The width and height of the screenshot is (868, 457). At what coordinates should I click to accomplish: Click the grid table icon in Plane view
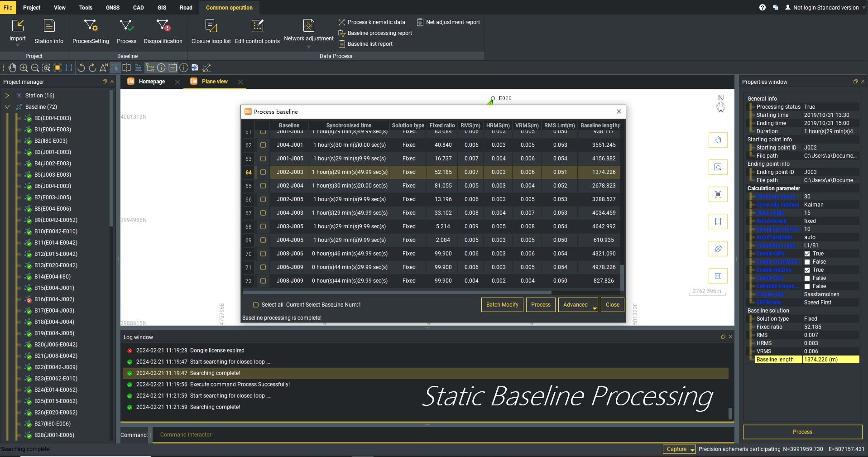coord(718,276)
